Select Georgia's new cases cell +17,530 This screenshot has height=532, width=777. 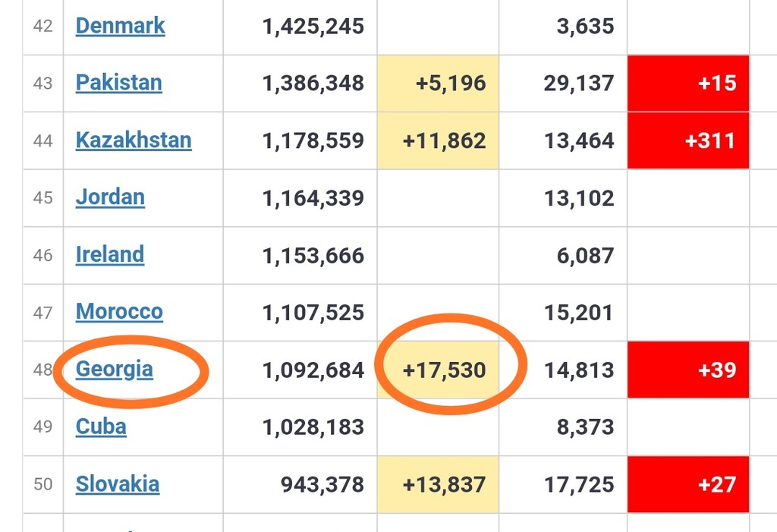(x=438, y=370)
